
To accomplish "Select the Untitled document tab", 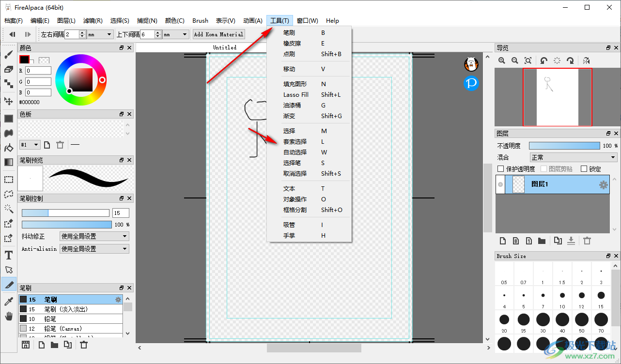I will pos(225,47).
